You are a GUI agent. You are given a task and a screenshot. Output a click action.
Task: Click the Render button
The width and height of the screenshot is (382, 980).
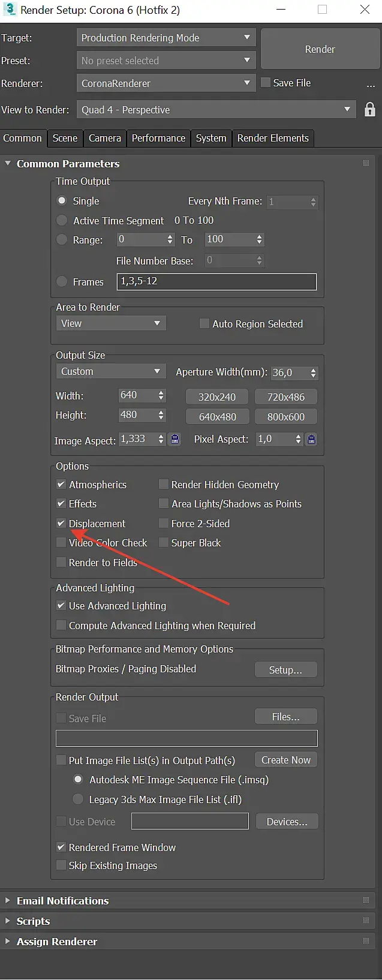[x=320, y=49]
